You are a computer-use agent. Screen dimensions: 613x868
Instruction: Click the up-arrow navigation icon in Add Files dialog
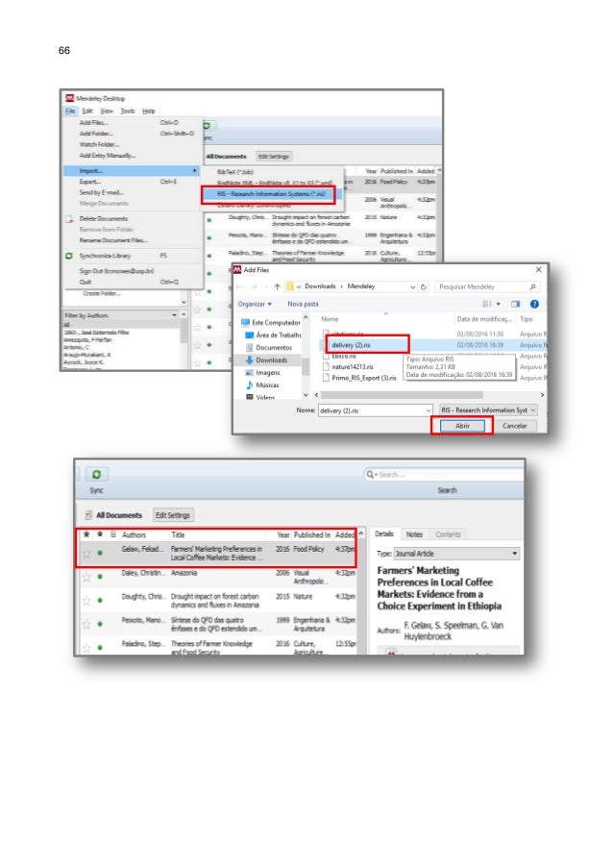[277, 286]
